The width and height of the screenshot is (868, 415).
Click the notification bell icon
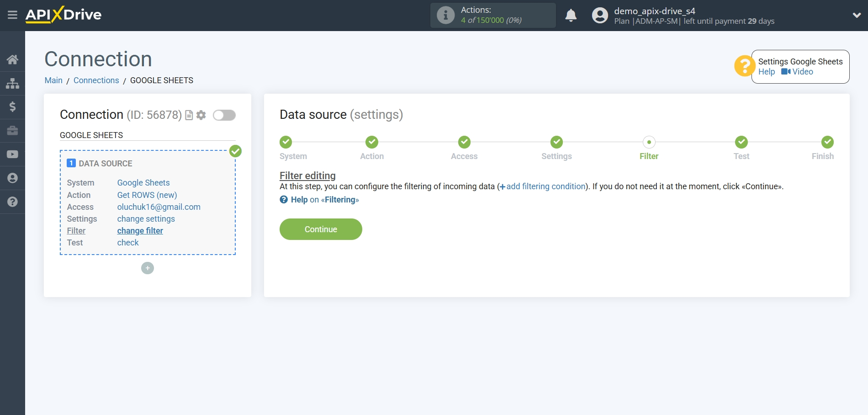(x=571, y=16)
